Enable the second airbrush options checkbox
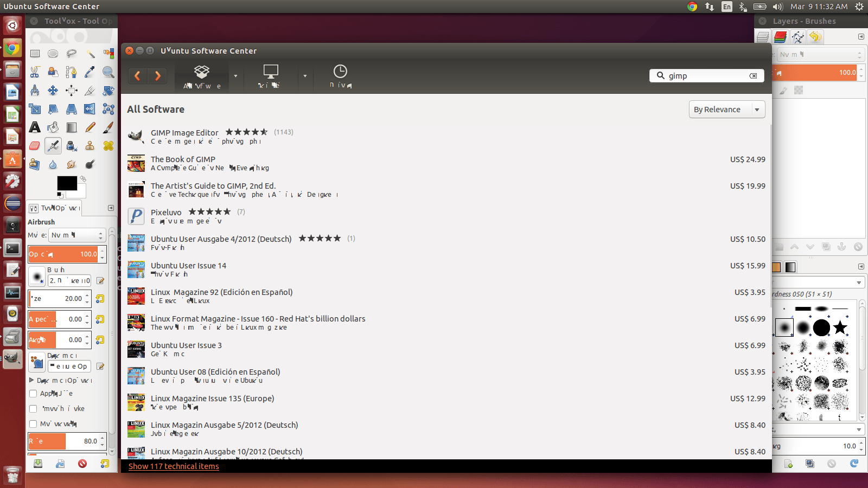The width and height of the screenshot is (868, 488). point(33,409)
